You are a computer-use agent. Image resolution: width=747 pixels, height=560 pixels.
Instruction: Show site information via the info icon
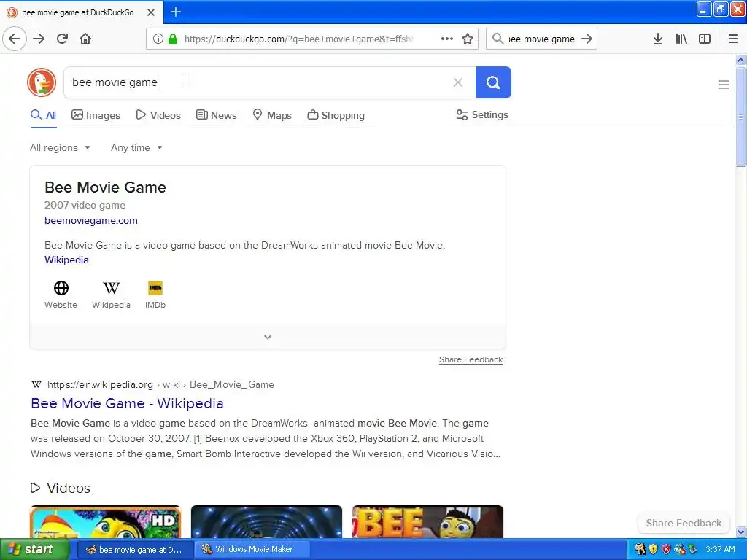click(x=158, y=39)
